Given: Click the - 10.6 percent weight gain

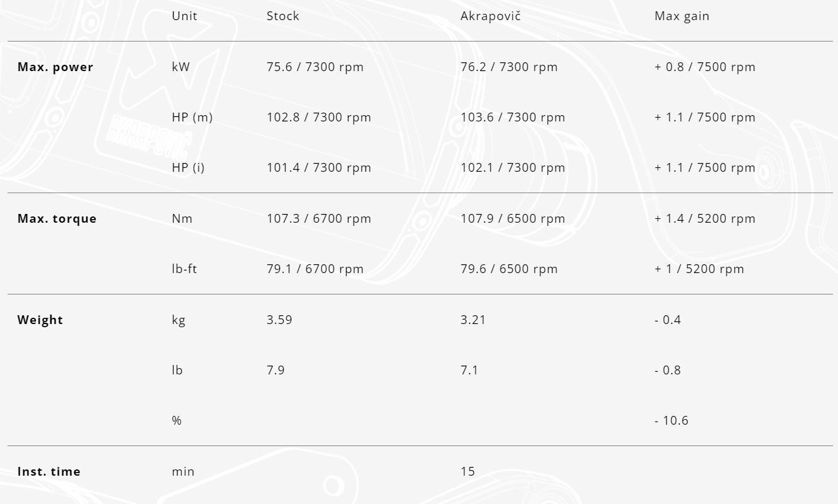Looking at the screenshot, I should point(671,421).
